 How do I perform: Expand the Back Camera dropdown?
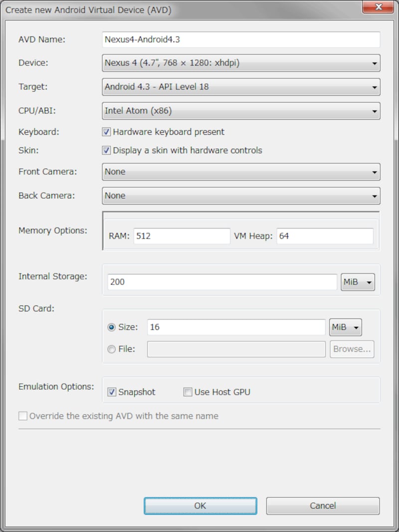[241, 196]
